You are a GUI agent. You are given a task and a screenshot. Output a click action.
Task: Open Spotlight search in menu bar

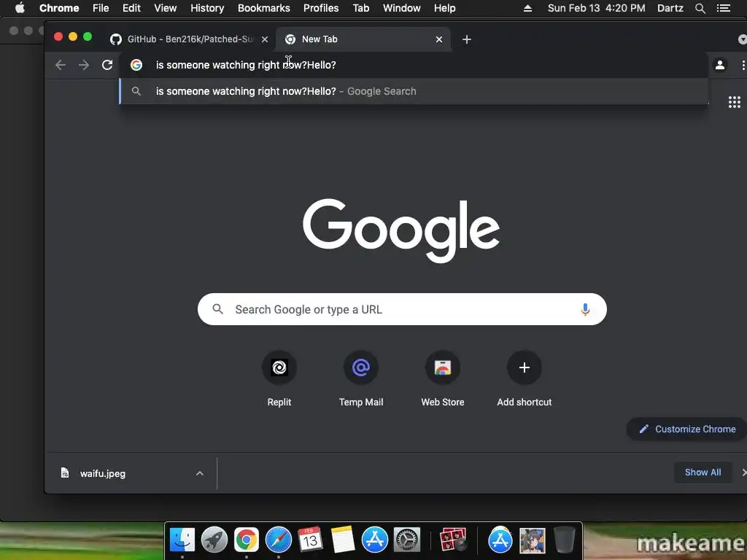[700, 8]
